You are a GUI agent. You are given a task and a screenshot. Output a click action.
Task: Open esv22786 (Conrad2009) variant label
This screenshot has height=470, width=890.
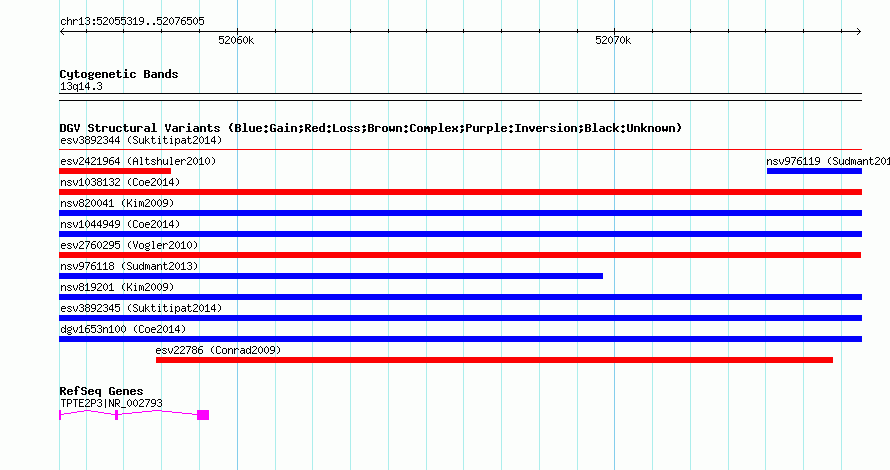tap(218, 350)
